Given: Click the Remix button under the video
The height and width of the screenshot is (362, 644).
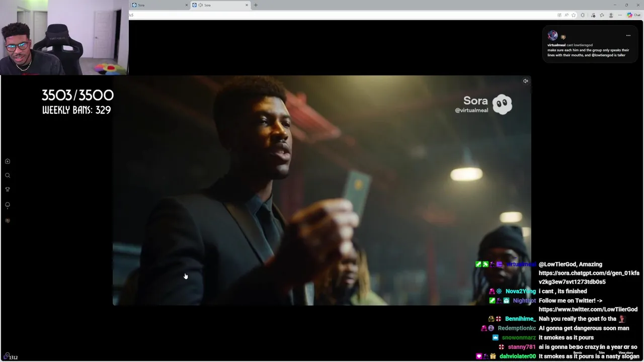Looking at the screenshot, I should [578, 352].
